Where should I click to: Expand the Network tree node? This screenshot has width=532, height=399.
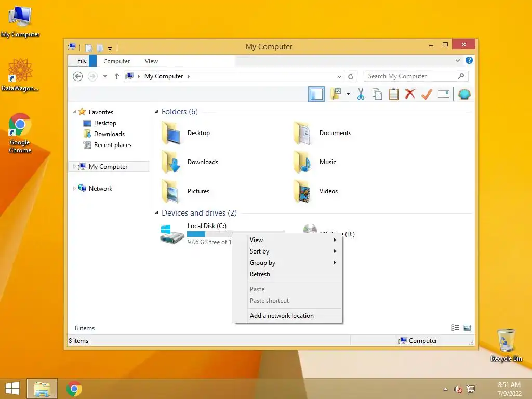(74, 188)
